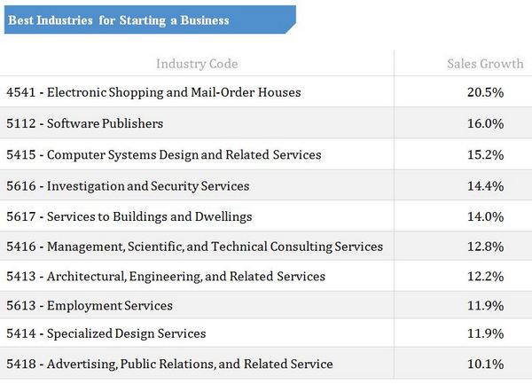This screenshot has height=392, width=532.
Task: Select the 5112 Software Publishers row
Action: coord(266,123)
